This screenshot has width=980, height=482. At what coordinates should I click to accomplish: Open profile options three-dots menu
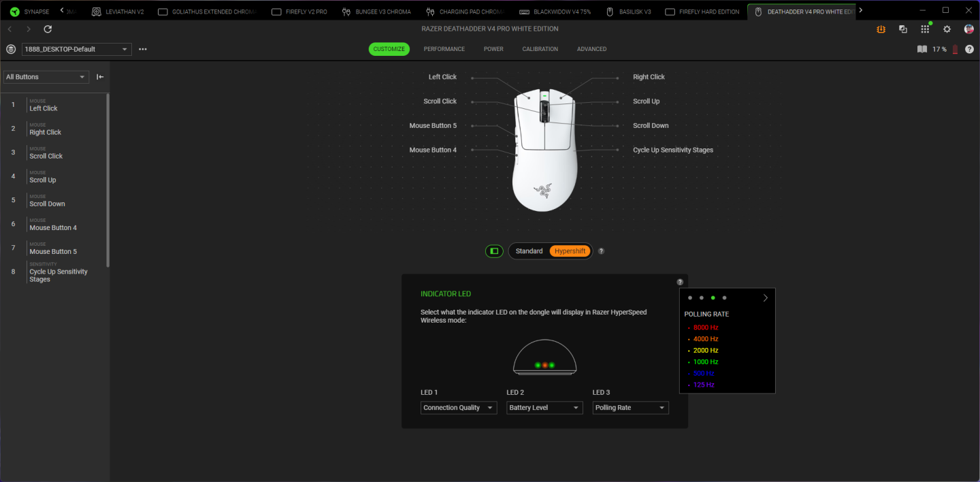coord(142,49)
